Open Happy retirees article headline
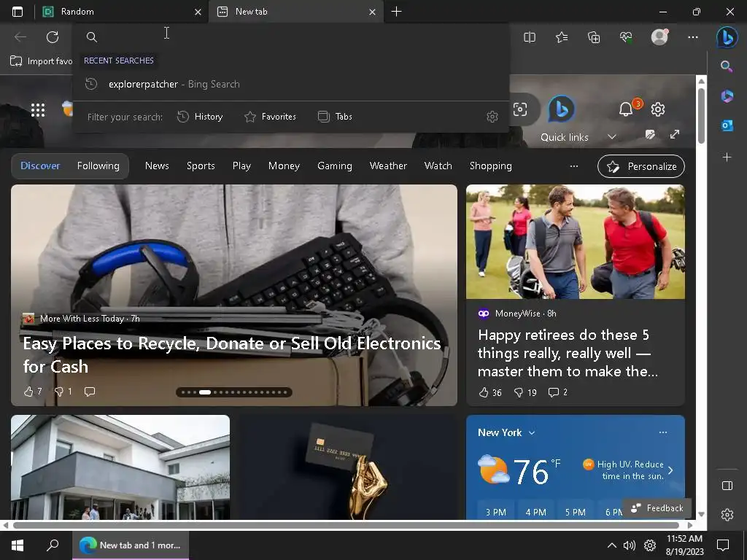This screenshot has height=560, width=747. [x=568, y=353]
